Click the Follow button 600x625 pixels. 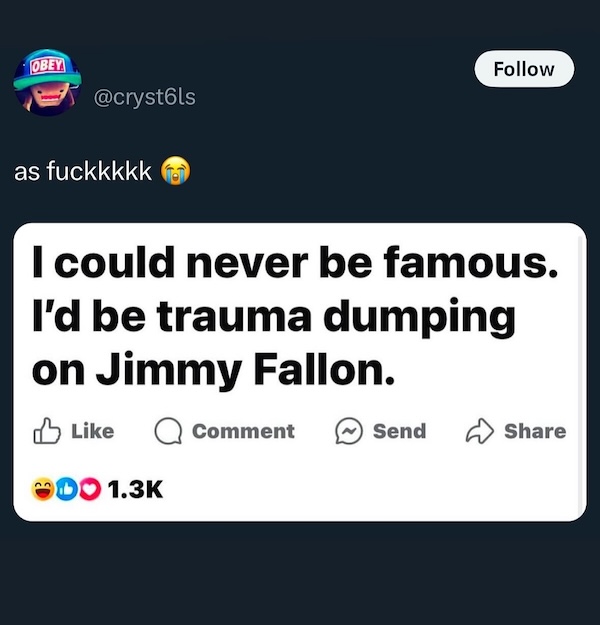point(524,69)
